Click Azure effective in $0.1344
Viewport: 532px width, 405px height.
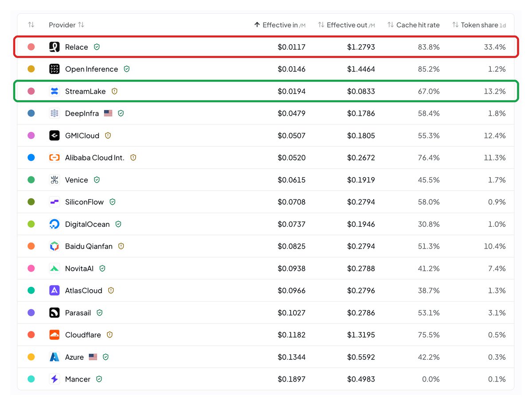291,357
